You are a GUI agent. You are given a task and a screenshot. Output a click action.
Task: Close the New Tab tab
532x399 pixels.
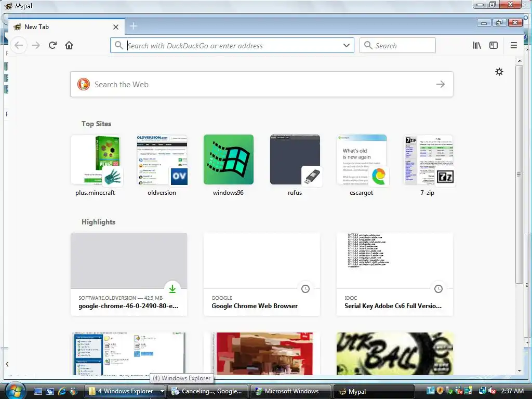116,27
